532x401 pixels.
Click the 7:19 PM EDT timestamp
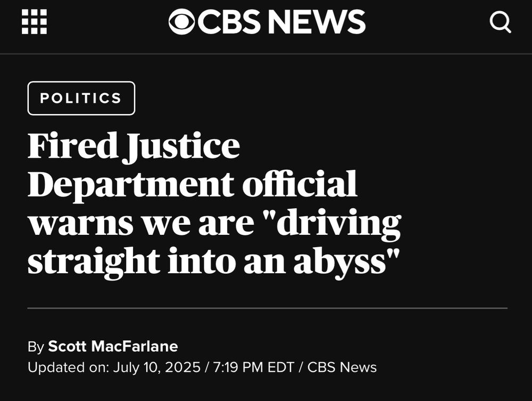(x=253, y=367)
